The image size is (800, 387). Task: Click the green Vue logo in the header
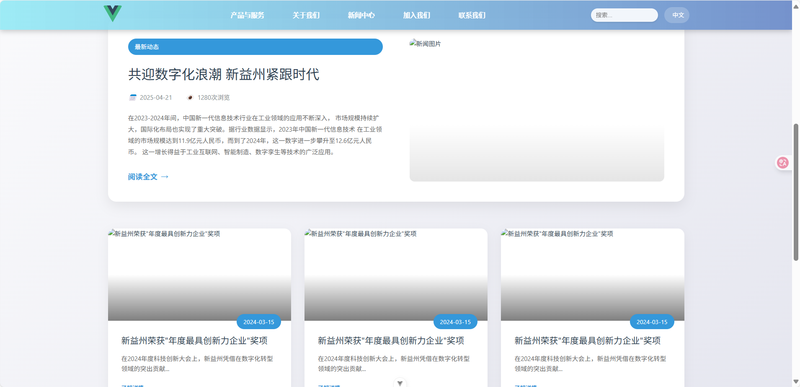(x=112, y=13)
